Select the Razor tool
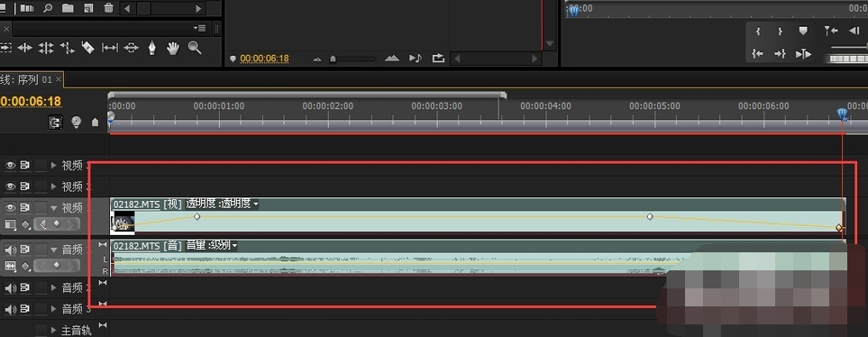Screen dimensions: 868x337 (87, 48)
